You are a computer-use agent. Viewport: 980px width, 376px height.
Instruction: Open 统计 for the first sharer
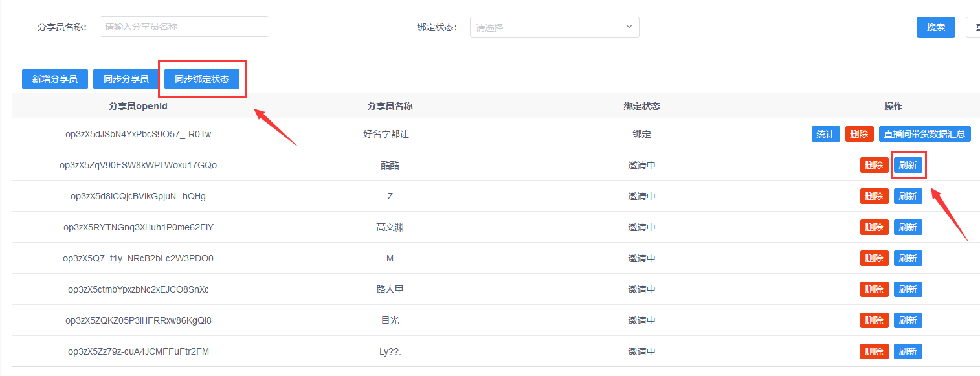click(x=825, y=134)
